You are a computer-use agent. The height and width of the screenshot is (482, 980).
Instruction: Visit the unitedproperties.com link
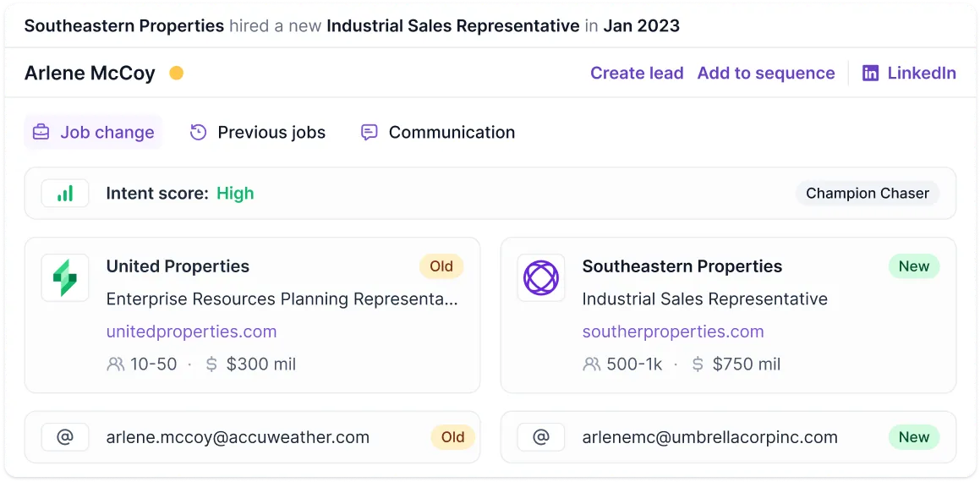pyautogui.click(x=191, y=331)
